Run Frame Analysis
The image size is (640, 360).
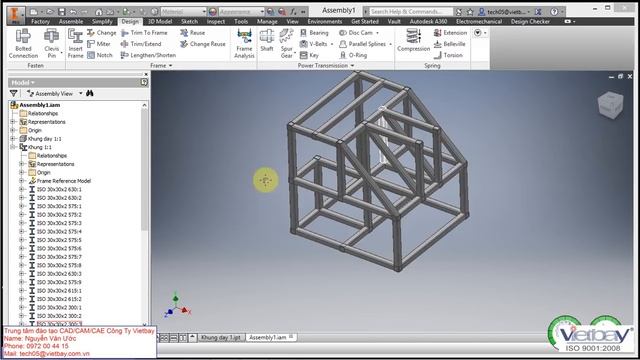pos(244,44)
